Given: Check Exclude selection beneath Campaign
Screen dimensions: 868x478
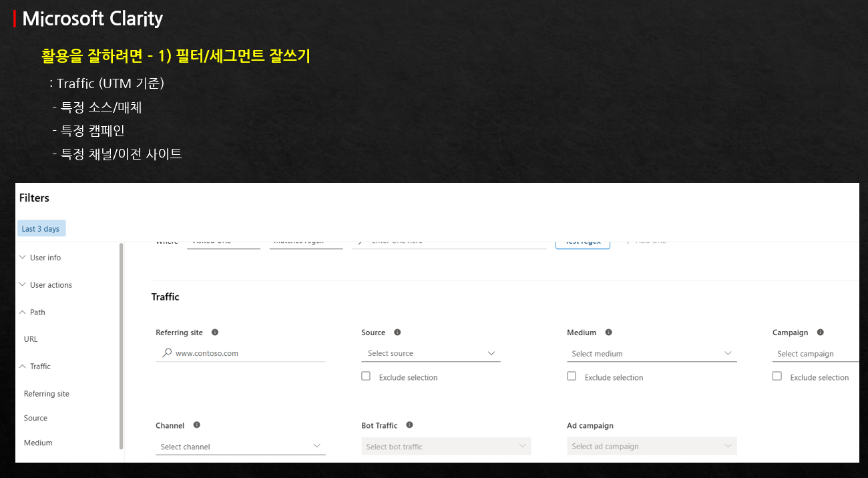Looking at the screenshot, I should coord(777,376).
